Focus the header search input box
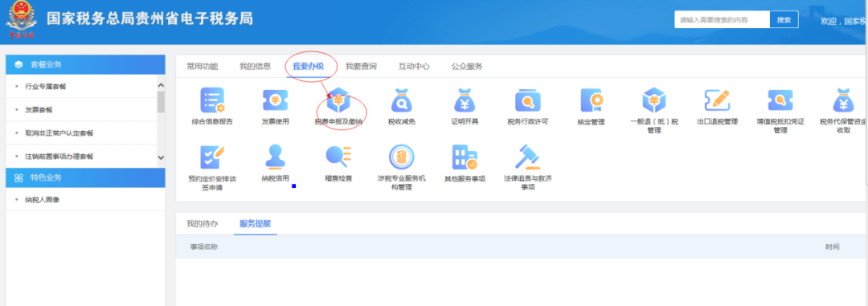868x306 pixels. coord(722,19)
